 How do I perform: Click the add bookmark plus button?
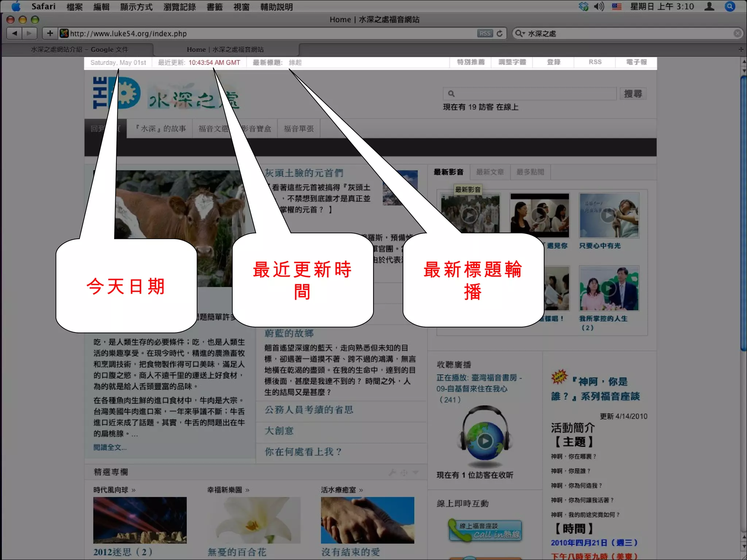click(x=50, y=34)
